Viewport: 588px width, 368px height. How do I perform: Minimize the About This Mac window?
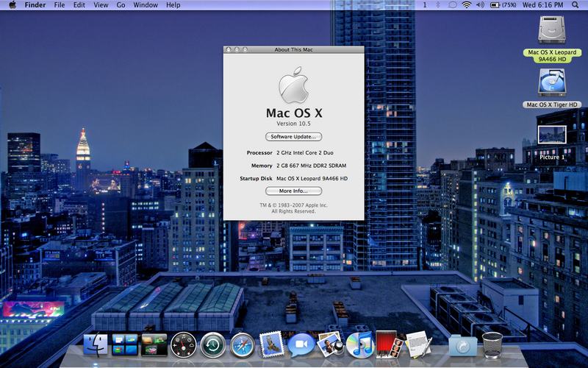237,49
